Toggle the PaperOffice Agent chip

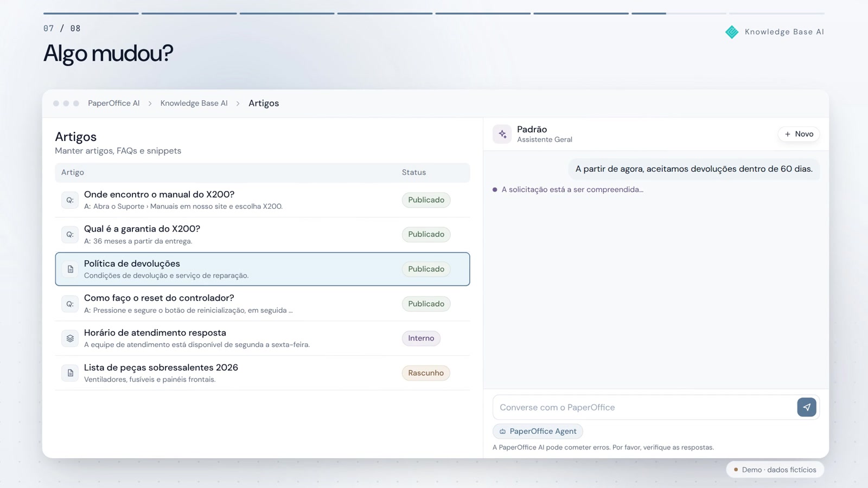538,432
